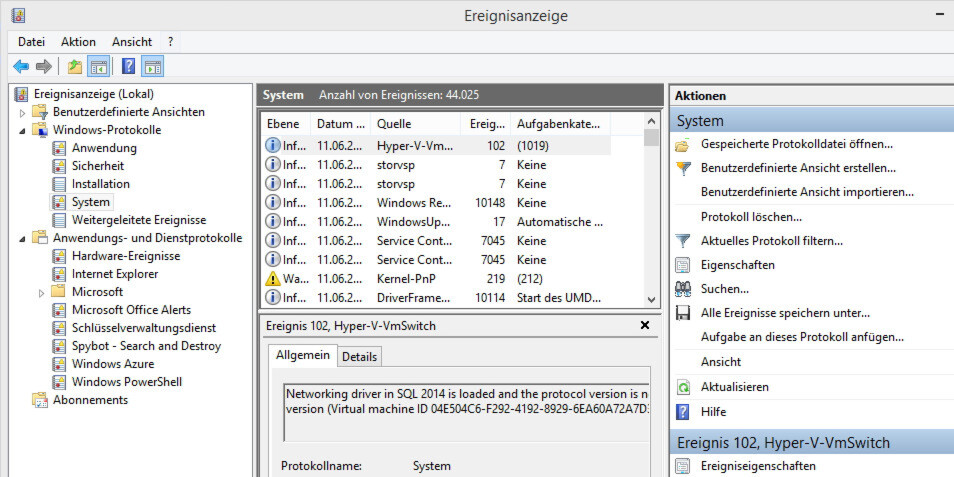Switch to the Allgemein tab
954x477 pixels.
303,355
